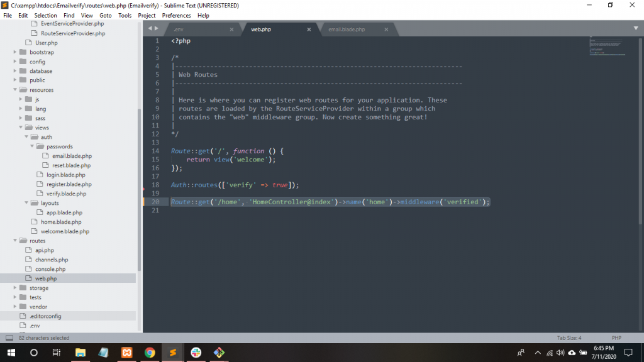Open Slack from the taskbar

click(x=196, y=353)
